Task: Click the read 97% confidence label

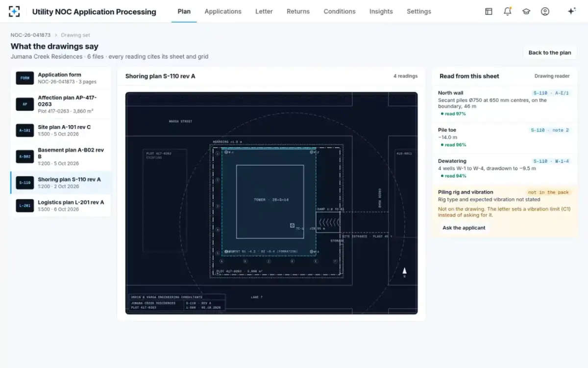Action: [452, 114]
